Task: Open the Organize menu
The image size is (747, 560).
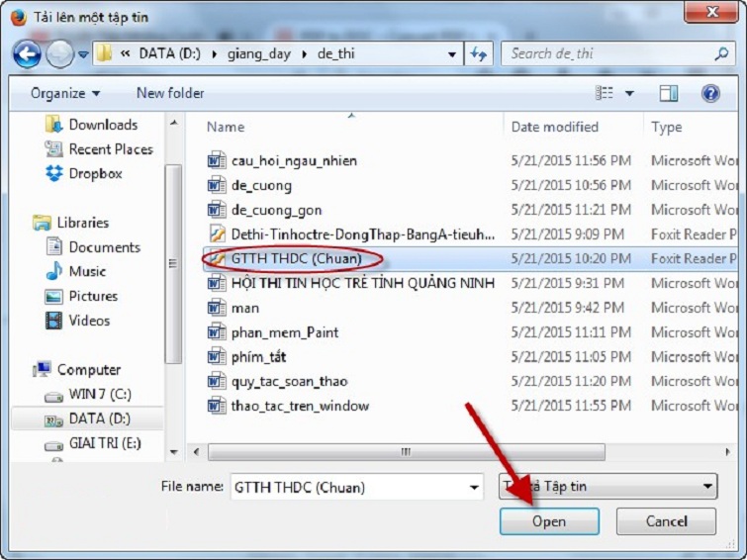Action: [x=65, y=93]
